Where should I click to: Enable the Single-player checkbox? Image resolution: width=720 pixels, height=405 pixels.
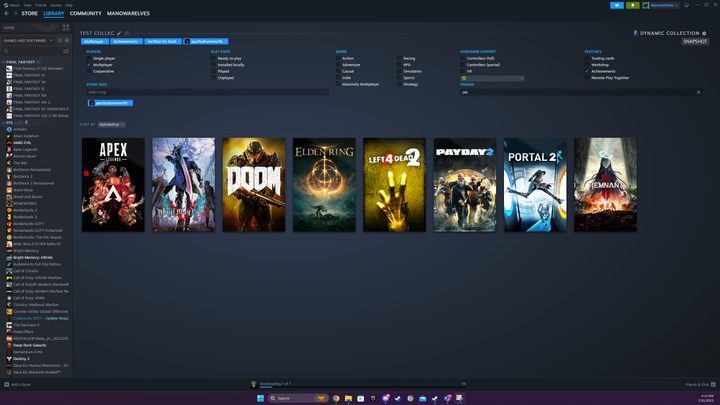(89, 58)
